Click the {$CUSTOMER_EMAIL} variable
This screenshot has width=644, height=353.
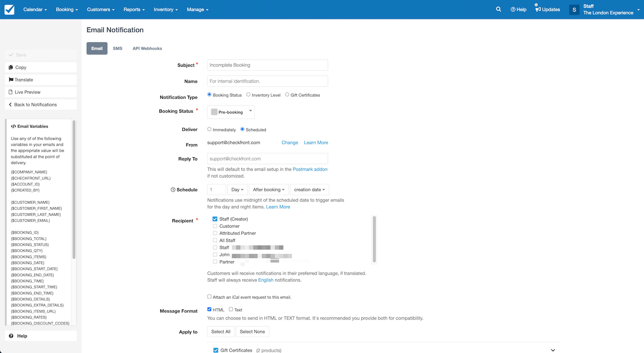pyautogui.click(x=30, y=220)
